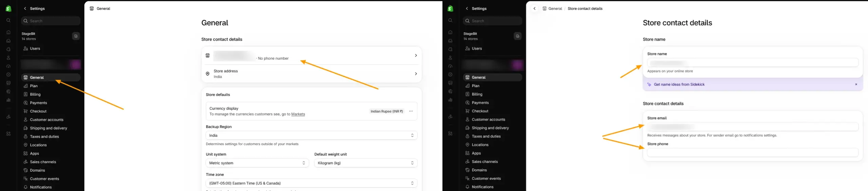Open Orders inbox icon in left screenshot's rail
This screenshot has width=868, height=191.
tap(8, 41)
